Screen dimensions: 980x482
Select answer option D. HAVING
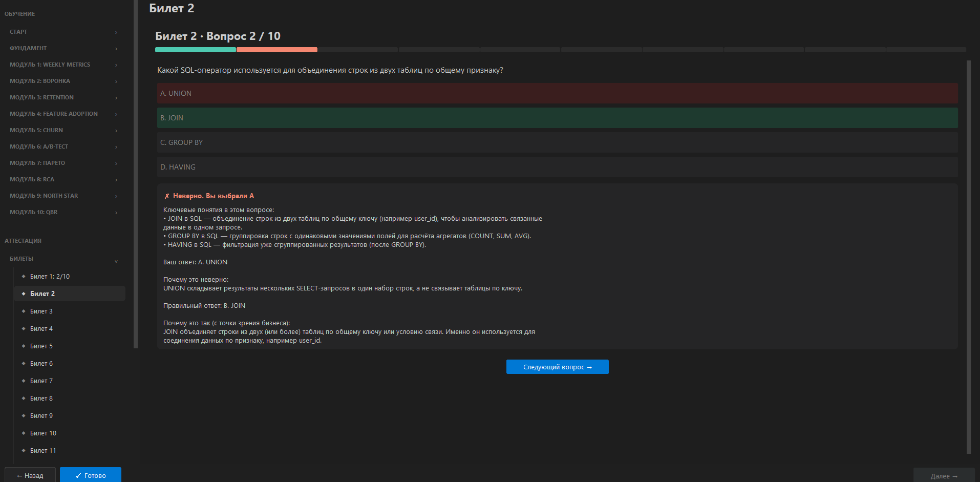point(557,167)
